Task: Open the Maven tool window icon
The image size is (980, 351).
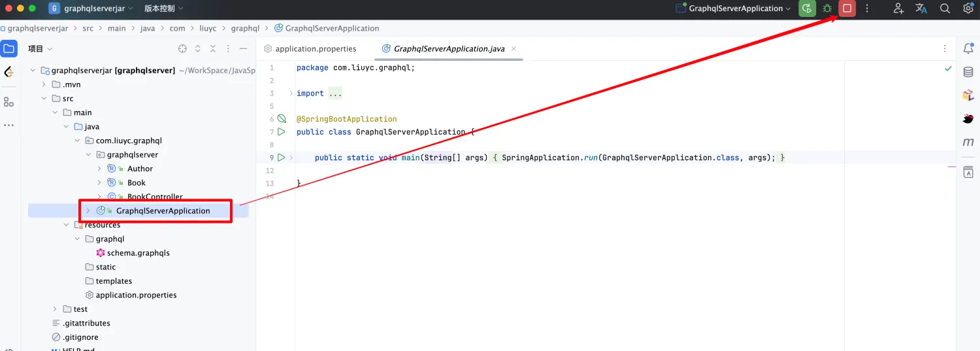Action: coord(968,142)
